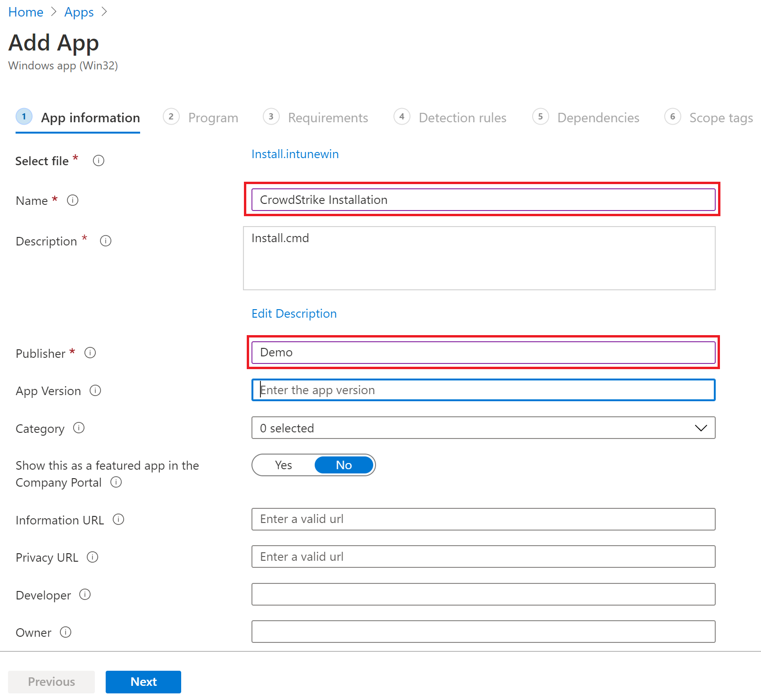Set featured app toggle to Yes
The width and height of the screenshot is (761, 700).
click(283, 465)
